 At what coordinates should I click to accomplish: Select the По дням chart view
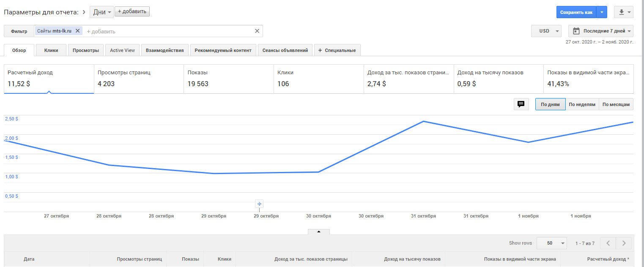click(550, 104)
